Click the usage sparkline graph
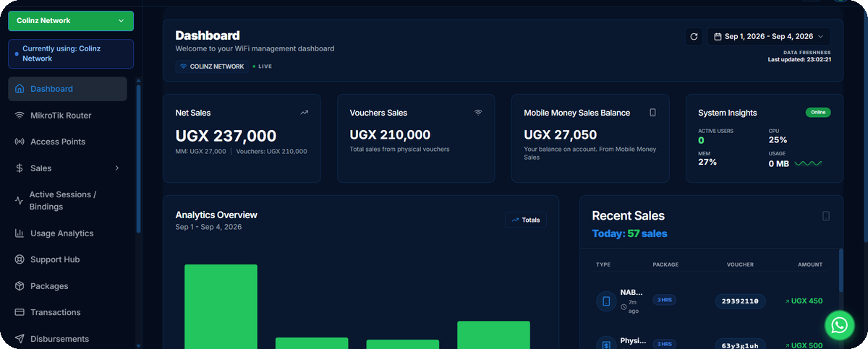The height and width of the screenshot is (349, 868). pyautogui.click(x=808, y=163)
